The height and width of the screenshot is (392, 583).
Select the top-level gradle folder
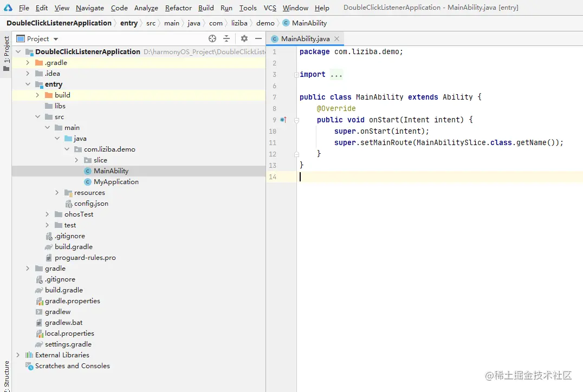pos(55,268)
